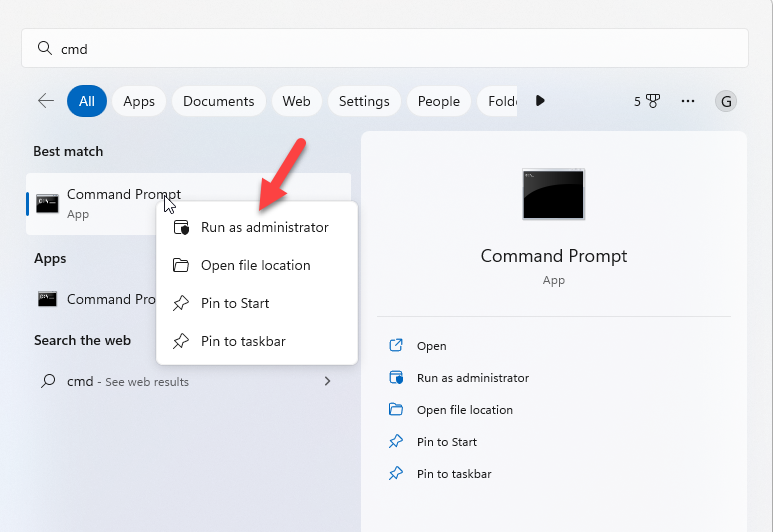
Task: Switch to the Apps filter tab
Action: click(x=139, y=101)
